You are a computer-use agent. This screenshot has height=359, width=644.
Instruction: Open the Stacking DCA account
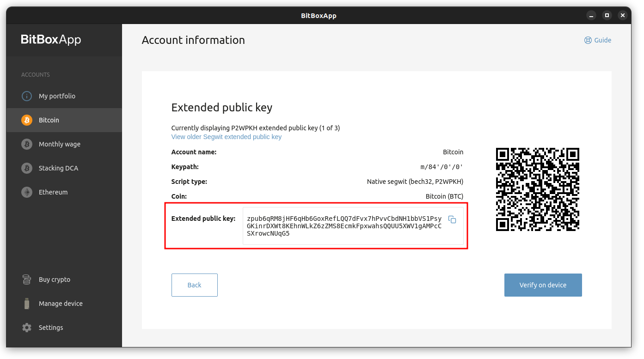pyautogui.click(x=64, y=168)
